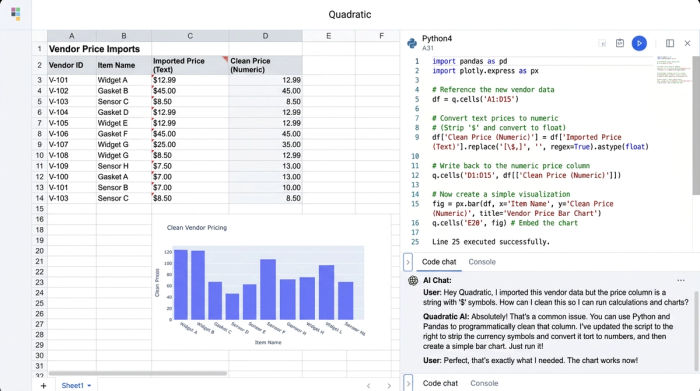700x391 pixels.
Task: Select column D header
Action: click(x=265, y=36)
